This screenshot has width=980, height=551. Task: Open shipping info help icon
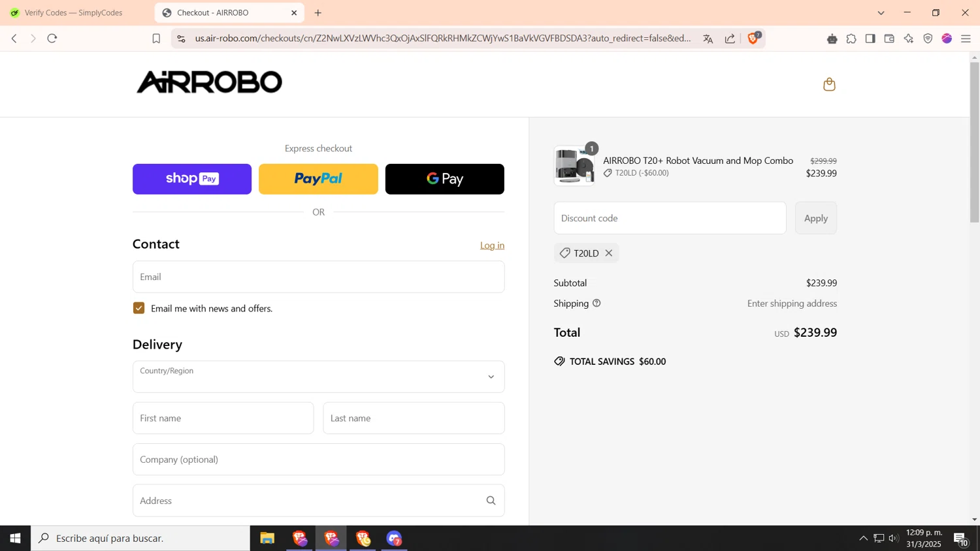point(596,304)
